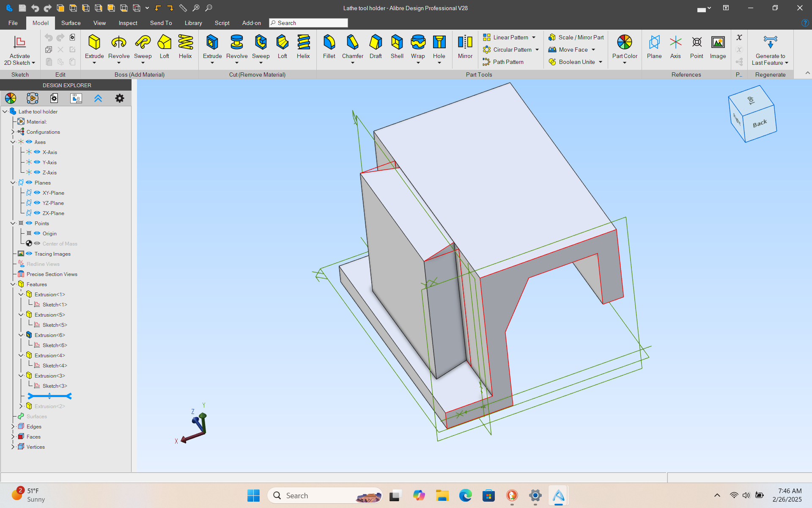Choose the Draft tool

[x=376, y=47]
